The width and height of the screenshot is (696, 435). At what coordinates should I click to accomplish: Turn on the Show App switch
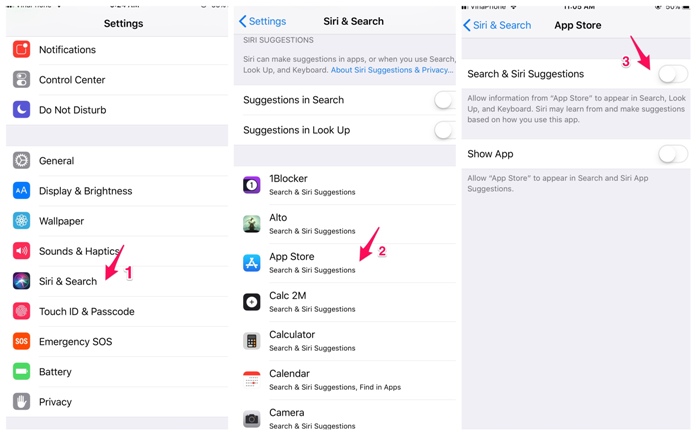(x=672, y=154)
